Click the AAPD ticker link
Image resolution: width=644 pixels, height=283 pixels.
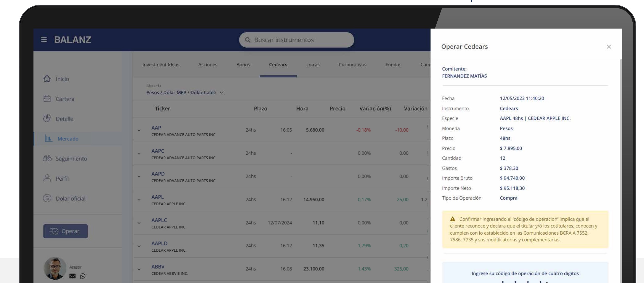[158, 174]
